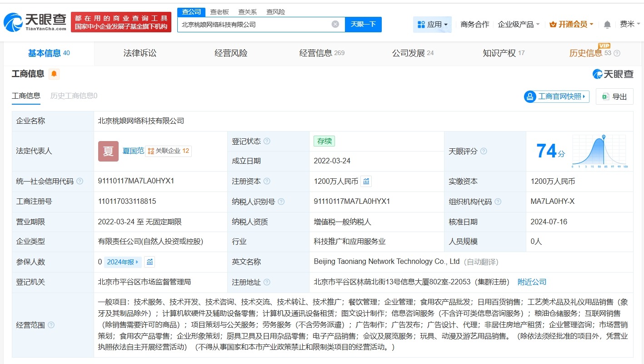The height and width of the screenshot is (364, 644).
Task: Click the reminder bell beside 工商信息 heading
Action: tap(54, 74)
